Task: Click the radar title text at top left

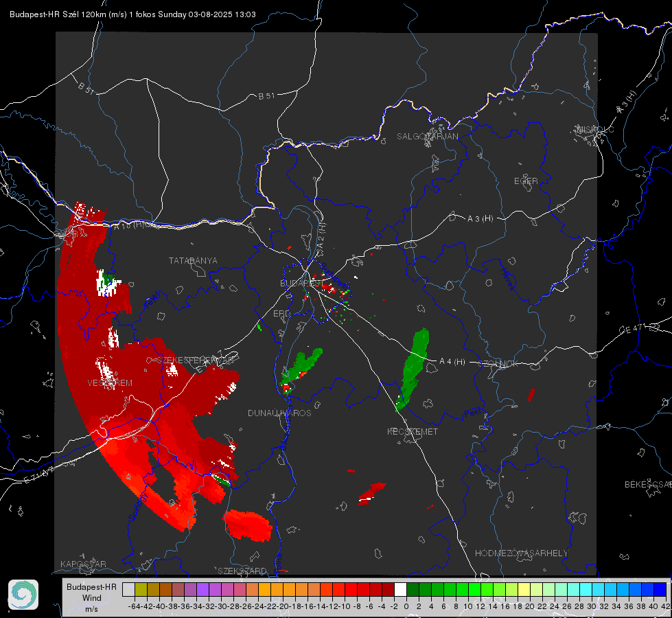Action: 132,14
